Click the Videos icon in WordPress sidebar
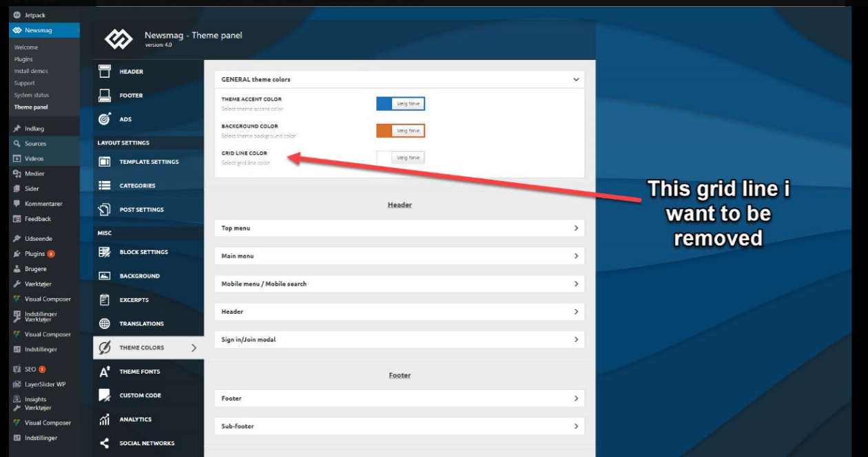Screen dimensions: 868x457 pyautogui.click(x=17, y=158)
